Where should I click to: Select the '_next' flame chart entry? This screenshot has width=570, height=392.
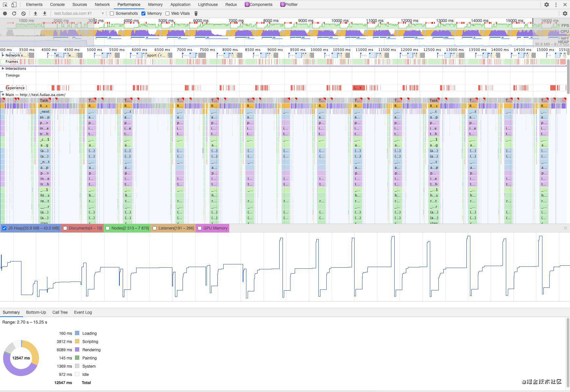[x=45, y=111]
